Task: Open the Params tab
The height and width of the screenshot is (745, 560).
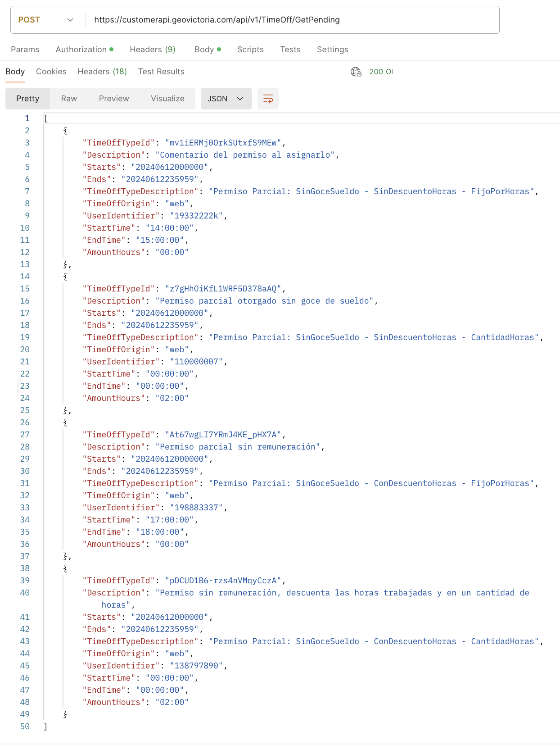Action: pos(25,50)
